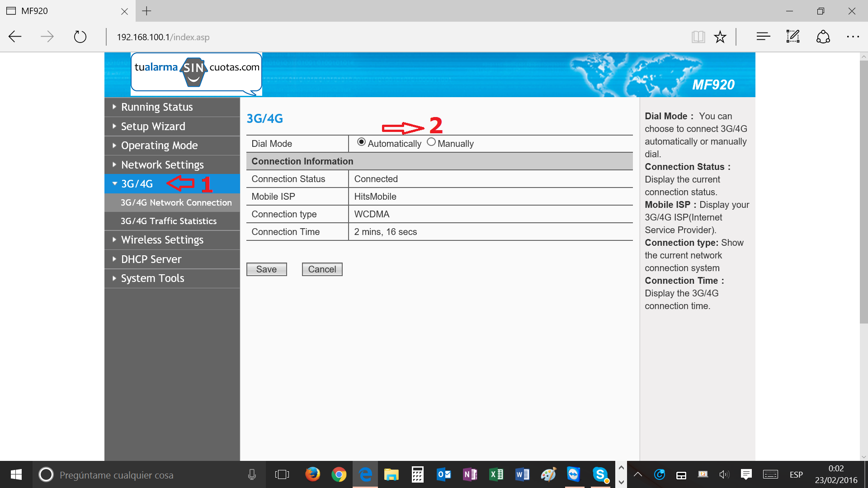Click the Running Status menu item
Viewport: 868px width, 488px height.
pos(157,107)
